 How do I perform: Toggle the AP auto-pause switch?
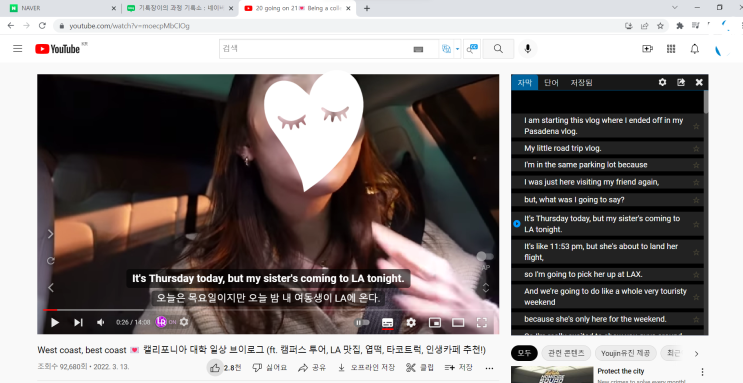coord(485,256)
